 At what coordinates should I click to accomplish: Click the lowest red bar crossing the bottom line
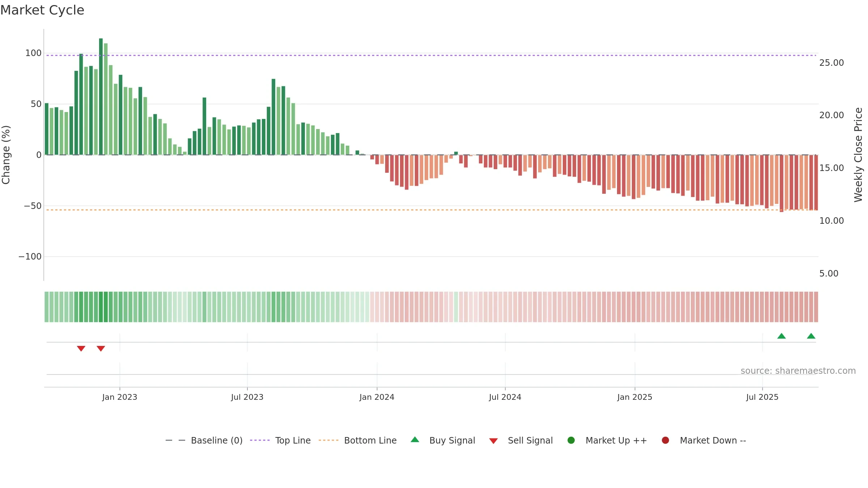click(782, 183)
